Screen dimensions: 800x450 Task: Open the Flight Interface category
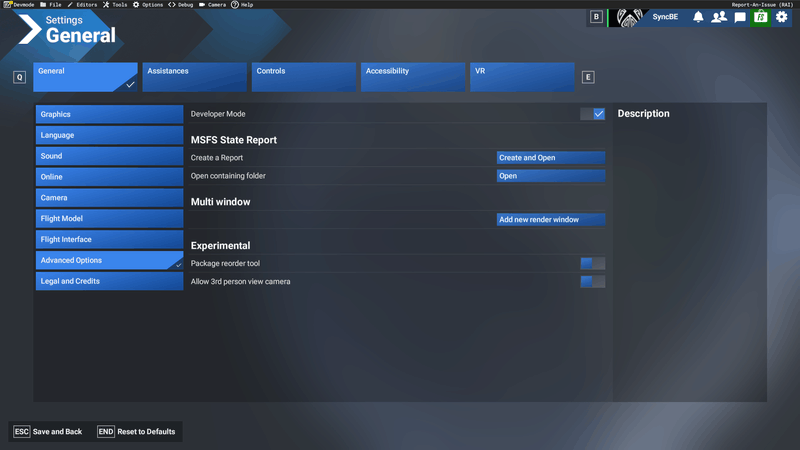[x=109, y=239]
